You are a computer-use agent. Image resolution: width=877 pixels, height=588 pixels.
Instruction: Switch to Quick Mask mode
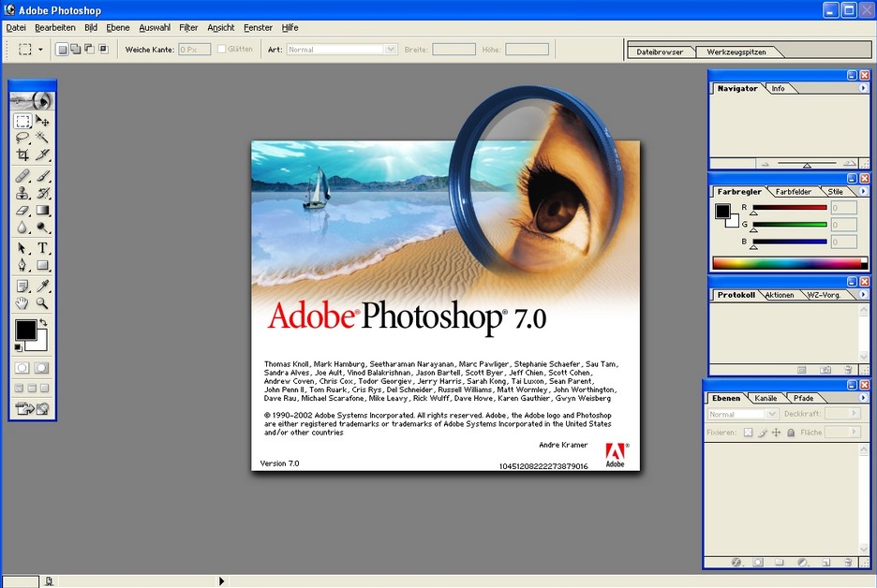[x=39, y=366]
